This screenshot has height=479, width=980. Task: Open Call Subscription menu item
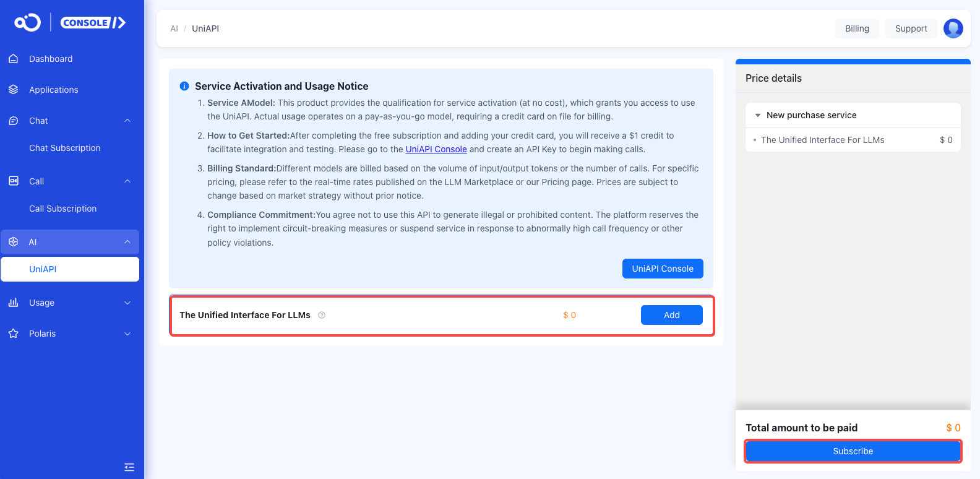click(x=63, y=209)
